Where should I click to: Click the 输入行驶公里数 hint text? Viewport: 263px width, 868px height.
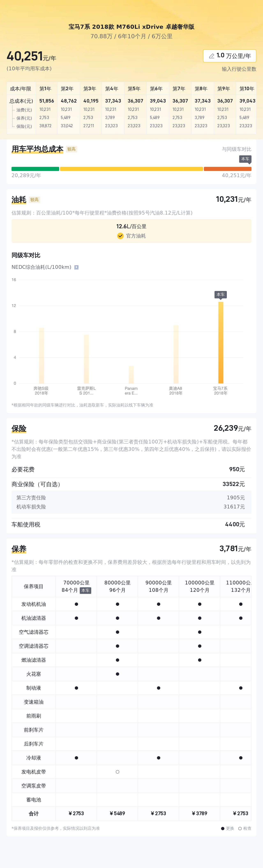[239, 69]
